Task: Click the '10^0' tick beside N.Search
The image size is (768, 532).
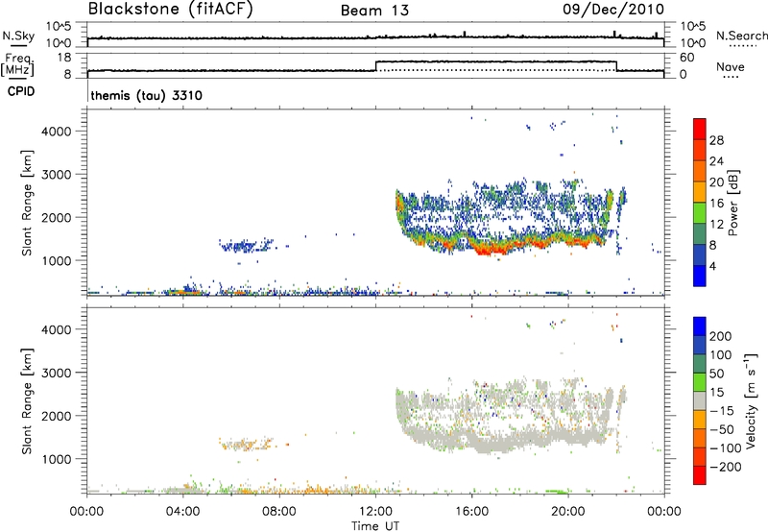Action: 693,43
